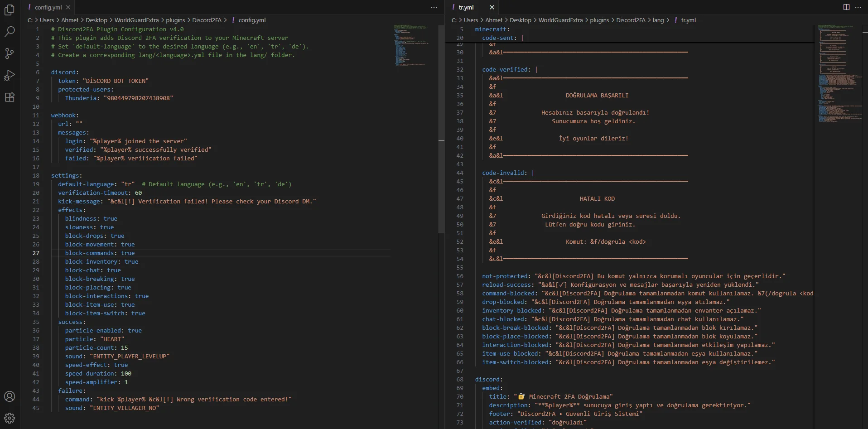Open the Search view in activity bar
Image resolution: width=868 pixels, height=429 pixels.
click(x=10, y=32)
